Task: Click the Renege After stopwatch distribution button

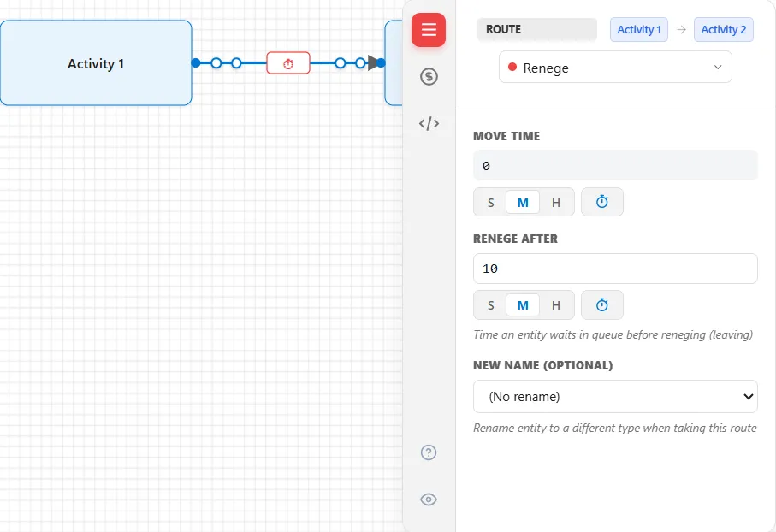Action: tap(601, 304)
